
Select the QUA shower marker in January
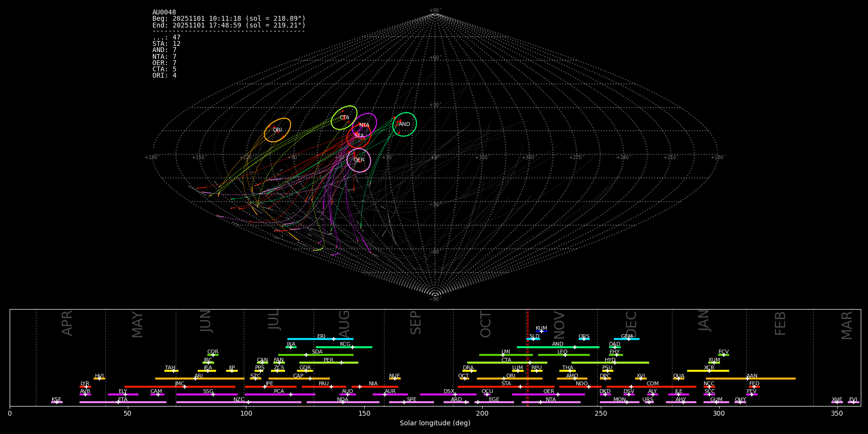coord(678,379)
